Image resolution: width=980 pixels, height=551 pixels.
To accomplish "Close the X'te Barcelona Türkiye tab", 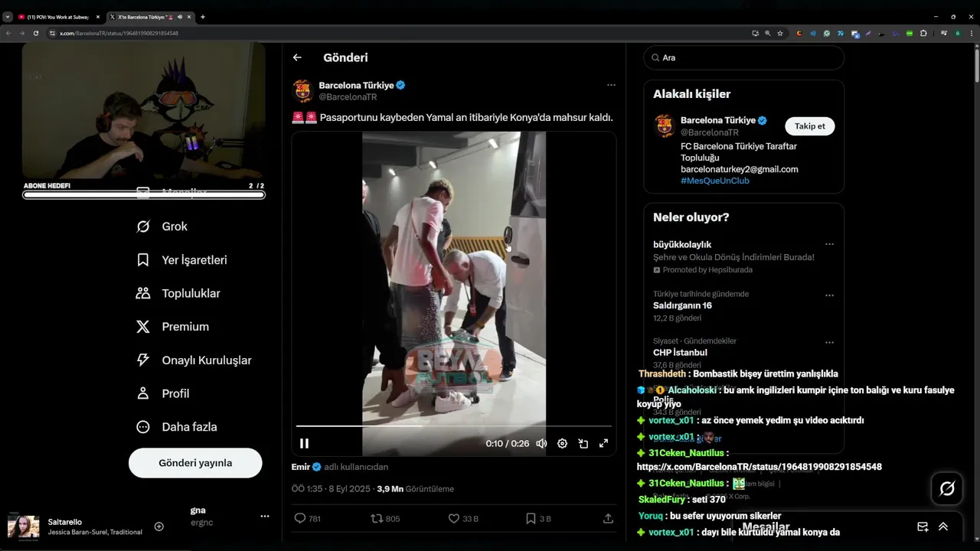I will (190, 17).
